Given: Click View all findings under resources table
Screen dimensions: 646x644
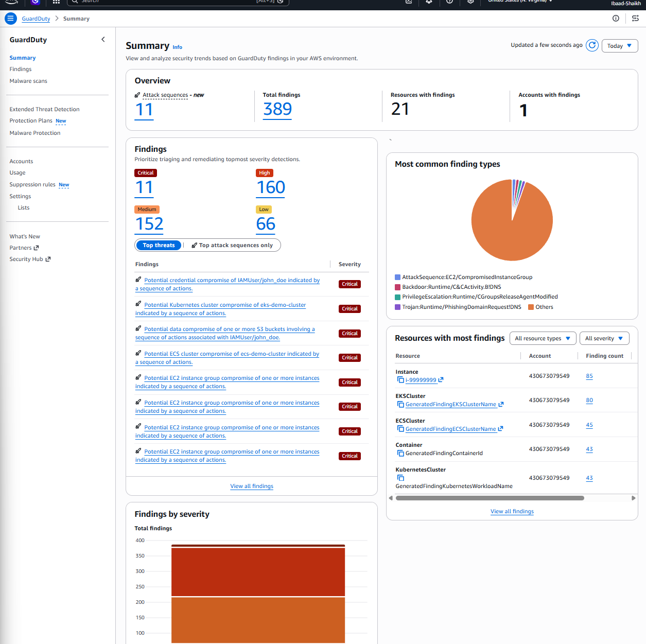Looking at the screenshot, I should tap(512, 511).
